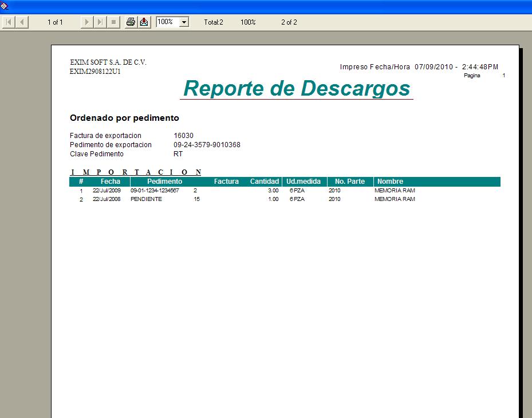Go to last page navigation icon
Image resolution: width=532 pixels, height=418 pixels.
pos(100,22)
